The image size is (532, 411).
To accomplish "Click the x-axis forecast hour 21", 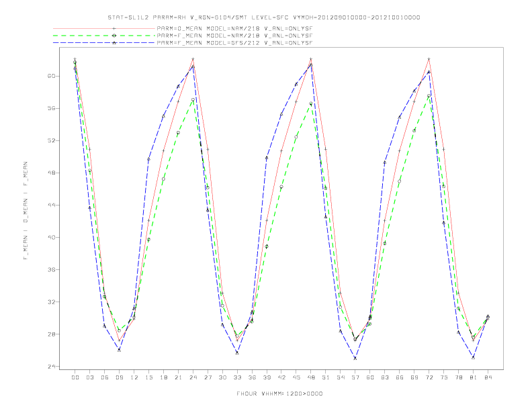I will pyautogui.click(x=178, y=377).
